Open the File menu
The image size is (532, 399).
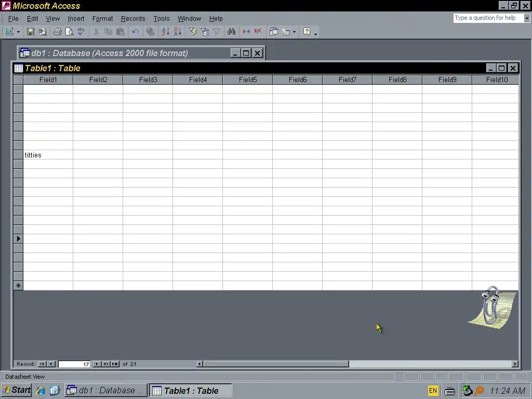(x=13, y=19)
